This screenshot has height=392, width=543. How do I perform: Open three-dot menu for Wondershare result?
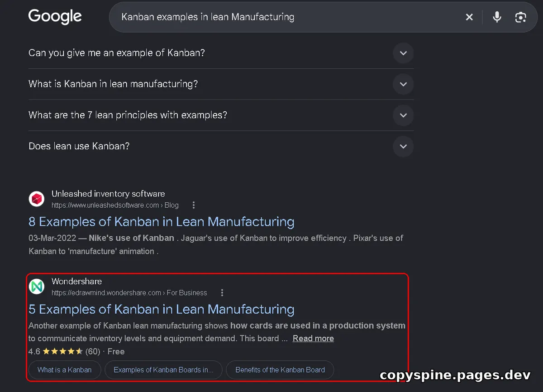pos(222,292)
